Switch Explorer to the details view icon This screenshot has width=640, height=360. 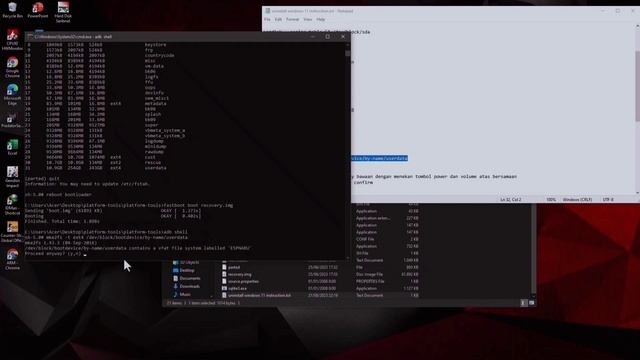[x=523, y=303]
